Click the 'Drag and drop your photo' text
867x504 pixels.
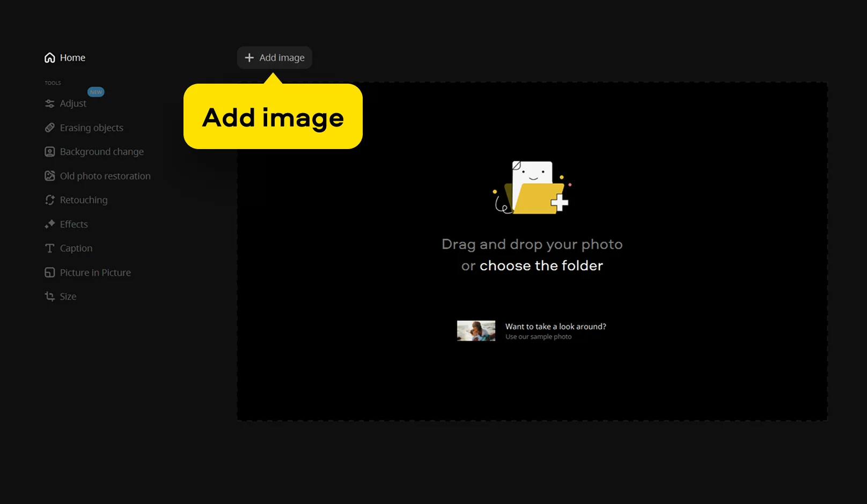pyautogui.click(x=532, y=244)
